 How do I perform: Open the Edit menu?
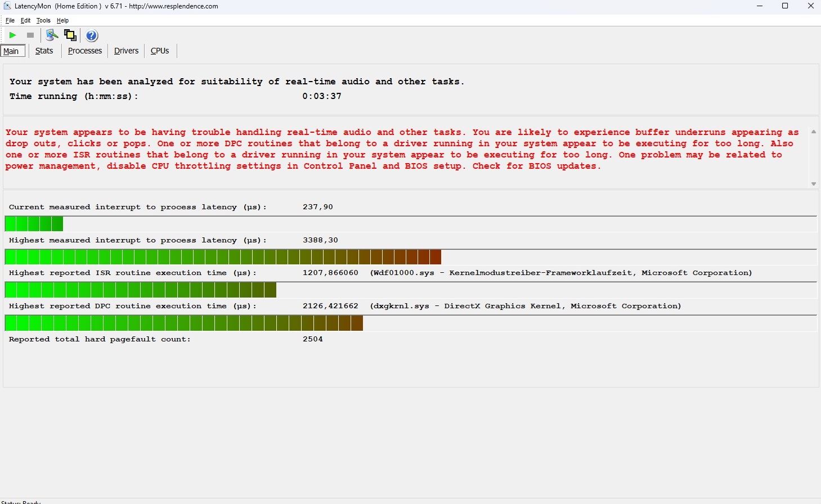coord(26,20)
